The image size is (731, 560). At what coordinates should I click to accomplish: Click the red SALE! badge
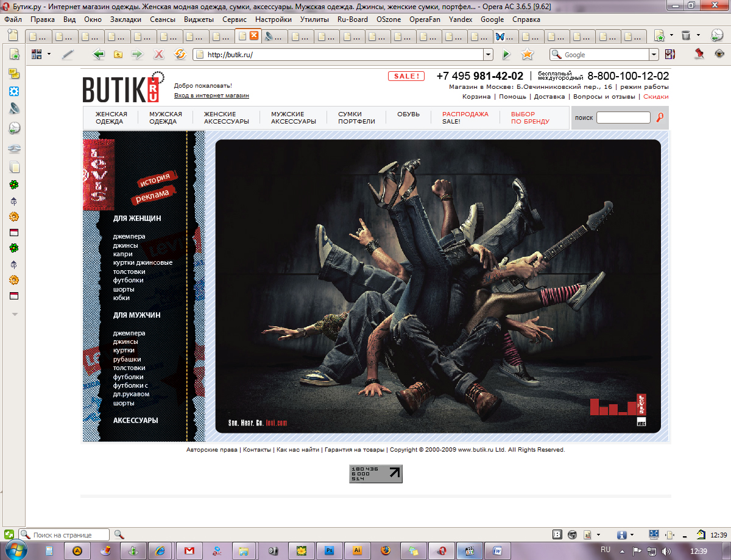(x=406, y=76)
